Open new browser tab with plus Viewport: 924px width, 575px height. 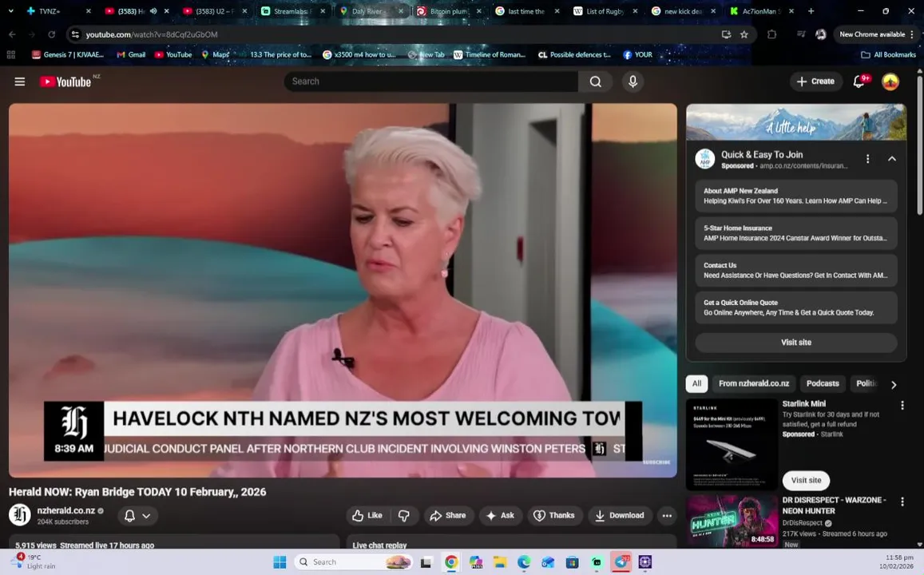pos(811,10)
